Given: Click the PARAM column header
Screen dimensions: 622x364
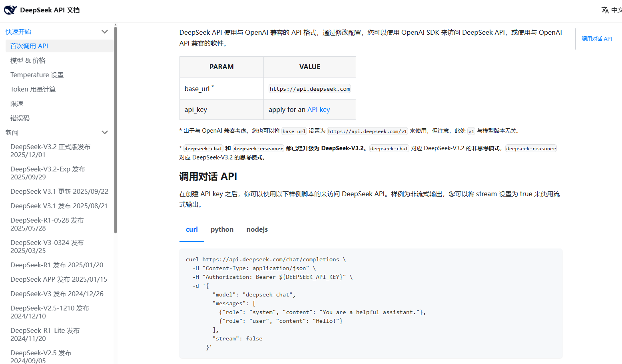Looking at the screenshot, I should 221,67.
